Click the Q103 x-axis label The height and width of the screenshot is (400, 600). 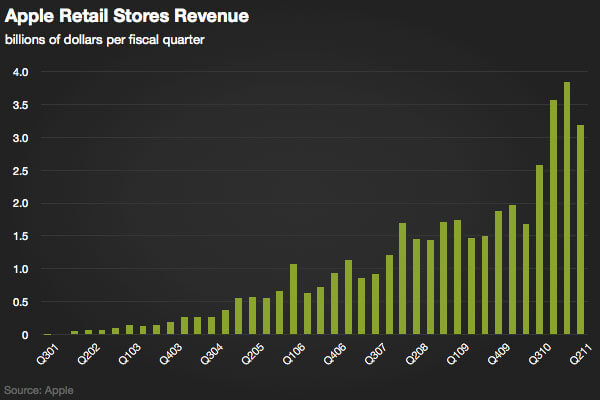[x=129, y=354]
